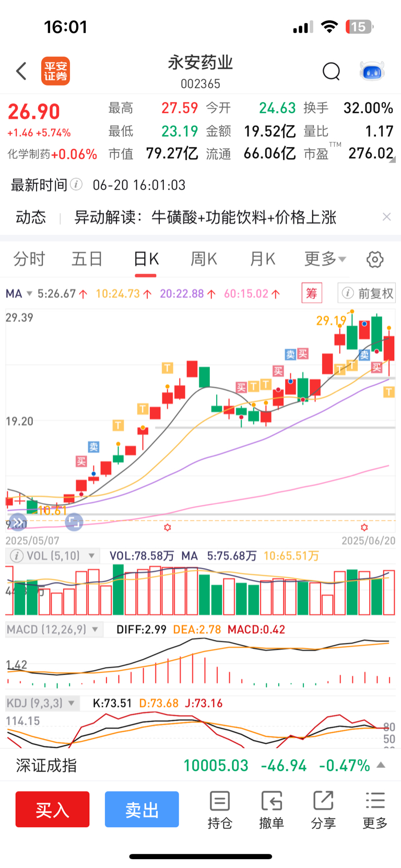The height and width of the screenshot is (868, 401).
Task: Tap MA 60:15.02 indicator value
Action: 252,294
